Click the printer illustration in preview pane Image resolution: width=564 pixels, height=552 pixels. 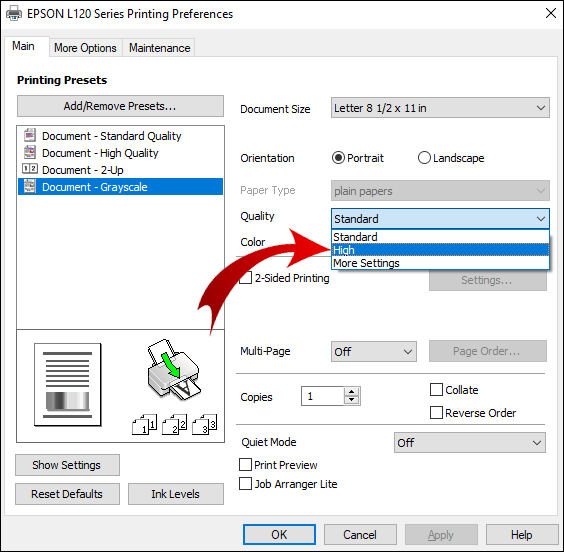click(x=174, y=370)
